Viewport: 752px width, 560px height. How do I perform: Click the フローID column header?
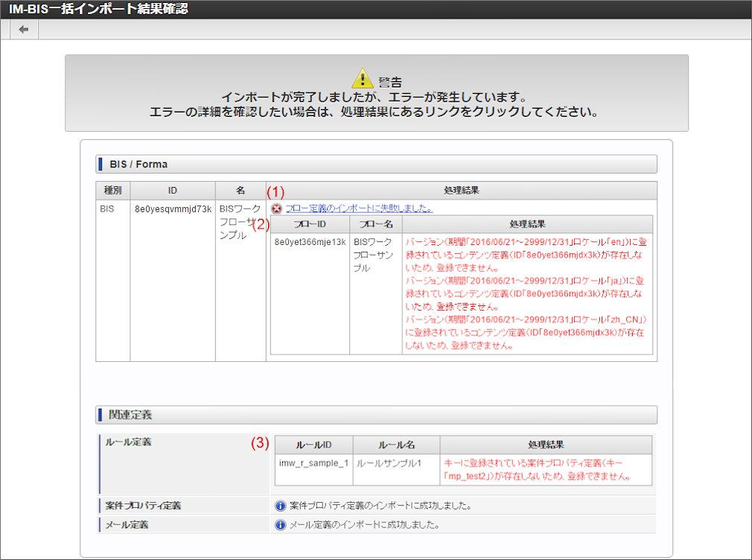pyautogui.click(x=309, y=223)
